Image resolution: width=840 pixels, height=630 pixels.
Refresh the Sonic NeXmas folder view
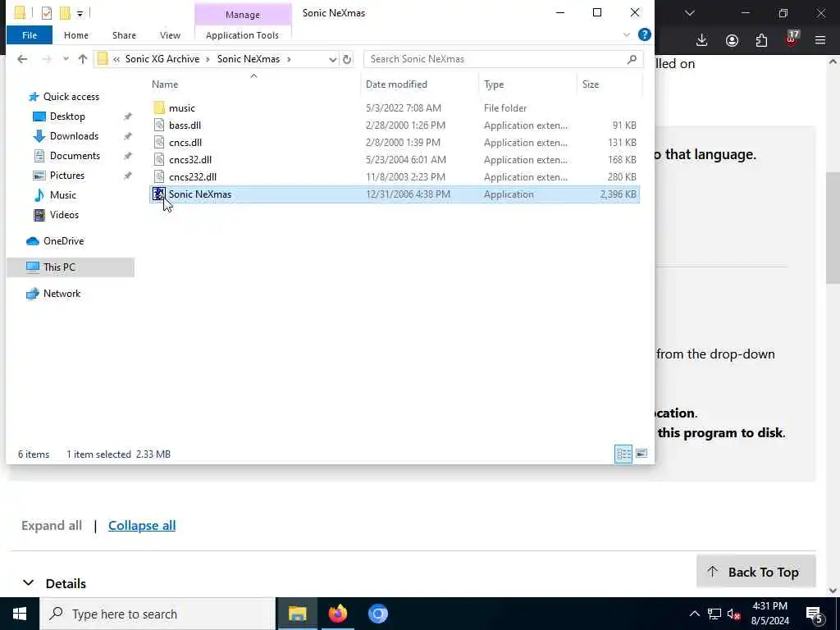pyautogui.click(x=347, y=59)
